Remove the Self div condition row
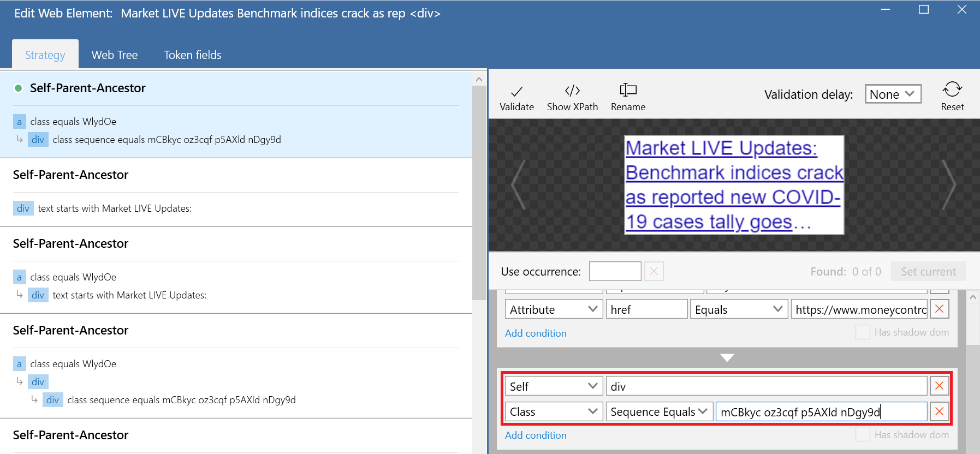 click(939, 386)
